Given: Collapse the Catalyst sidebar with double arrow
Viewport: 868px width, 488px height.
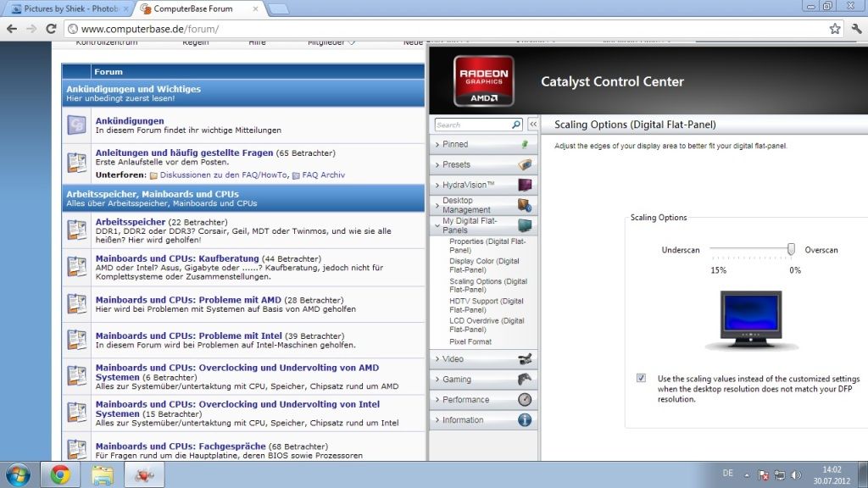Looking at the screenshot, I should tap(533, 125).
